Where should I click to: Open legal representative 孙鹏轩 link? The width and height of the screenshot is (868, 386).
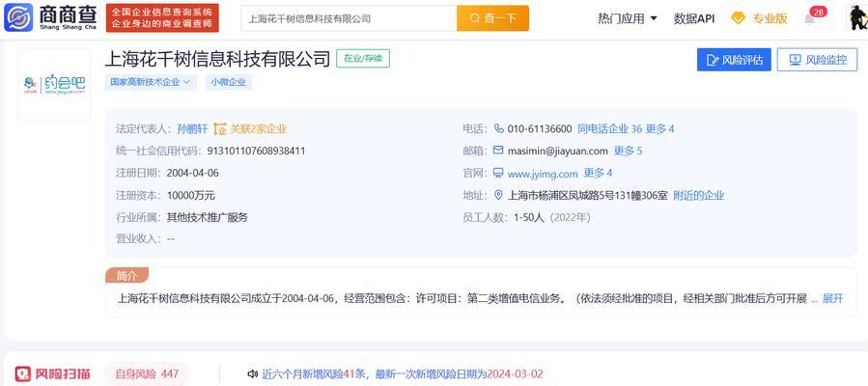(x=192, y=129)
